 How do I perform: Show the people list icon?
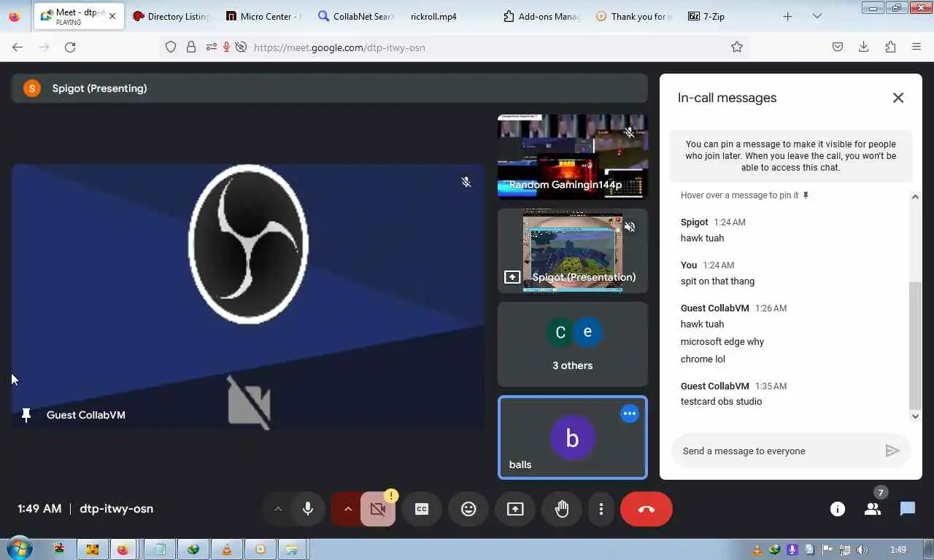point(873,509)
